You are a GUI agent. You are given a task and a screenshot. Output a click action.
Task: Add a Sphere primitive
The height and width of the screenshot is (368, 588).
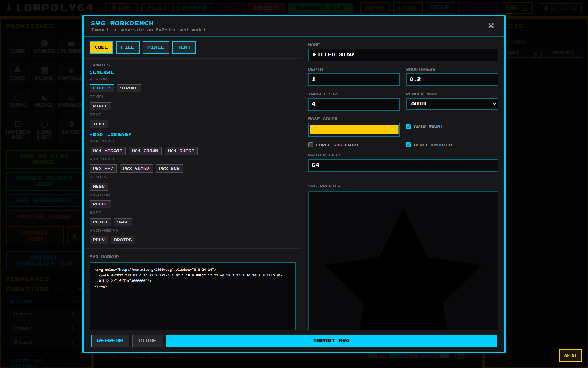44,47
